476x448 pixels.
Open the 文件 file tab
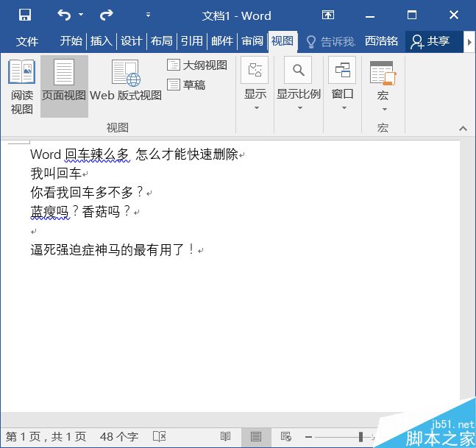coord(27,41)
